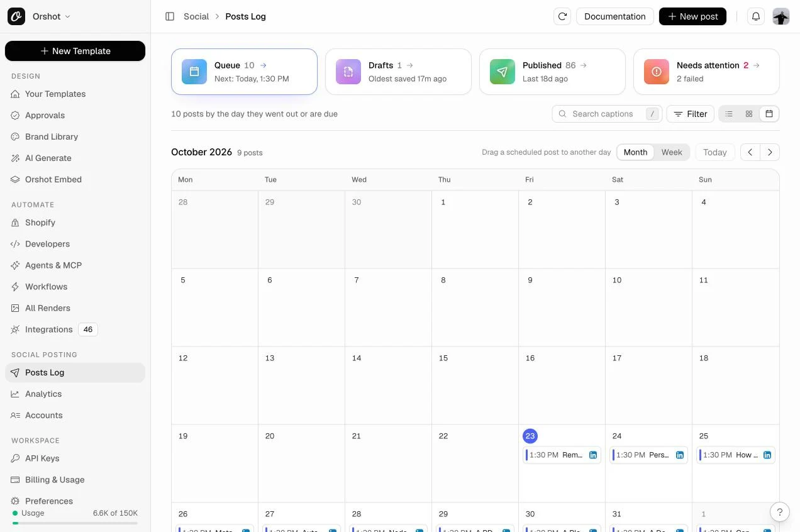The width and height of the screenshot is (800, 532).
Task: Open AI Generate
Action: 75,158
